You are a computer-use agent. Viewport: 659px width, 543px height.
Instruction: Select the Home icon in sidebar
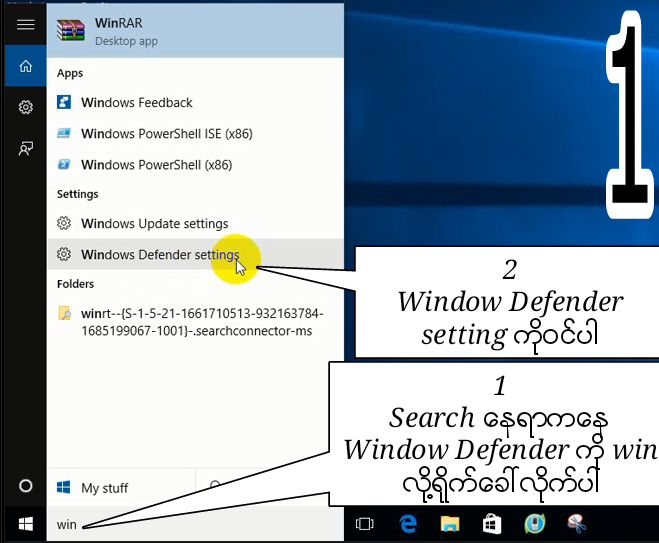click(26, 66)
